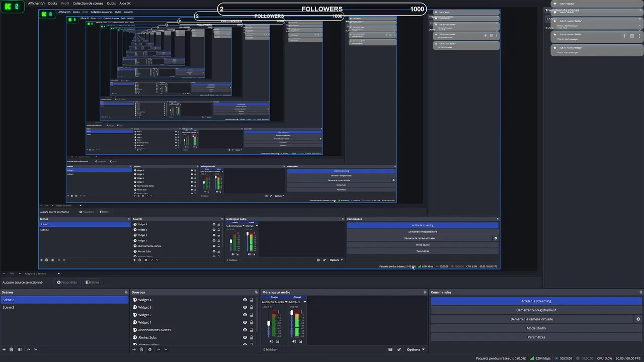Open Paramètres from Commandes dock
This screenshot has height=362, width=644.
[x=536, y=337]
